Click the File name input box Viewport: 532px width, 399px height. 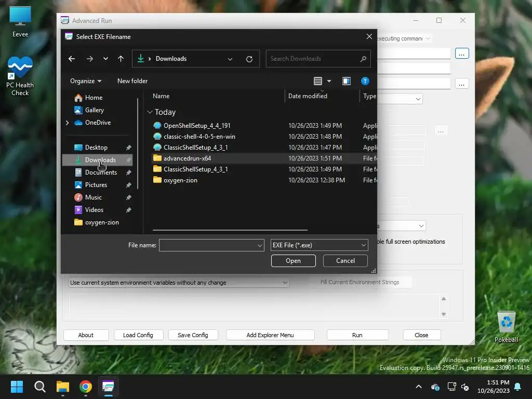pyautogui.click(x=207, y=245)
